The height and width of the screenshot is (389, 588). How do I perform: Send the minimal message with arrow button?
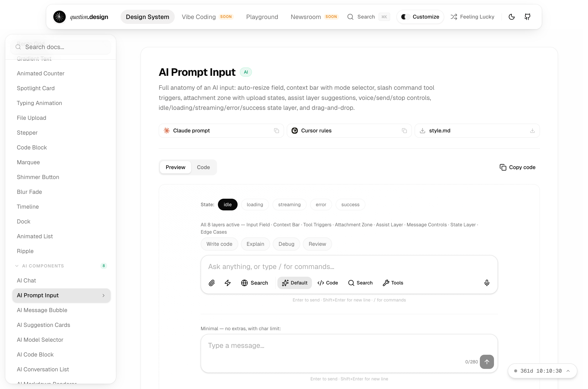487,362
